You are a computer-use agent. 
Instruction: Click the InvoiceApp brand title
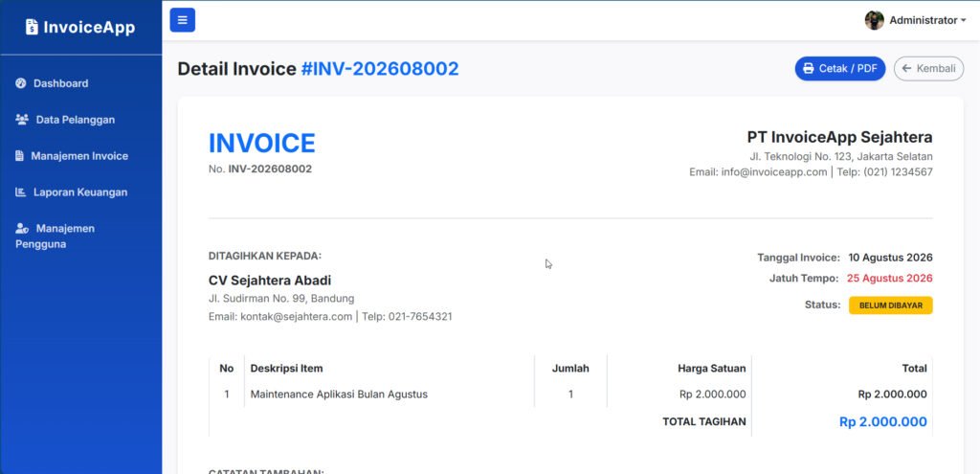pyautogui.click(x=89, y=27)
